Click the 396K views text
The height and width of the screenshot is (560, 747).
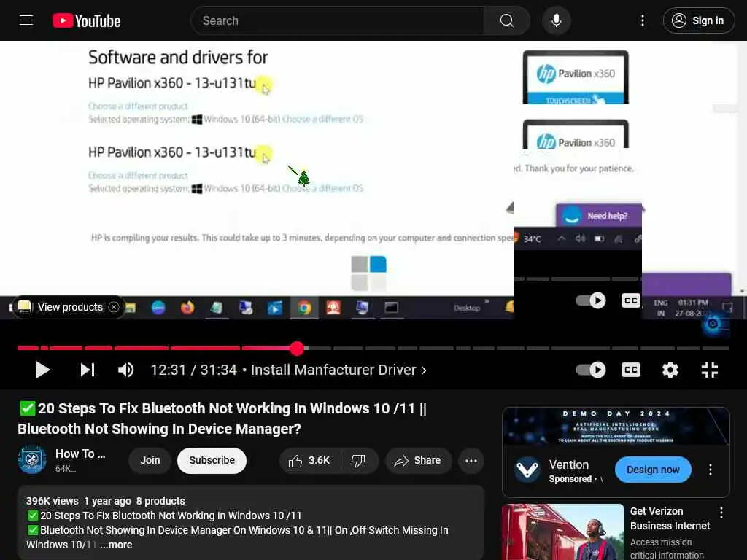click(x=52, y=501)
